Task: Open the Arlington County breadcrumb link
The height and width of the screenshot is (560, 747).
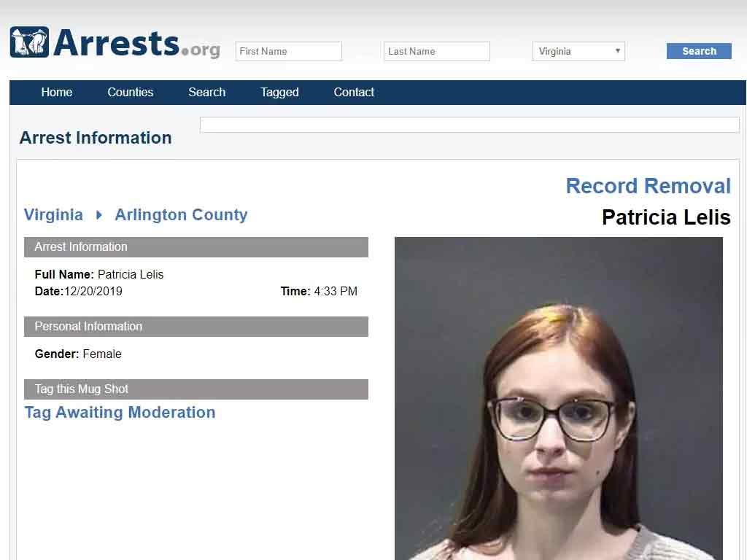Action: tap(181, 215)
